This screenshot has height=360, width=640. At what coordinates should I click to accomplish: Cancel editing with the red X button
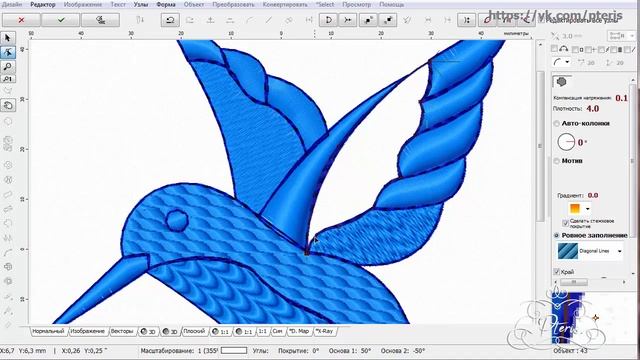[x=21, y=20]
